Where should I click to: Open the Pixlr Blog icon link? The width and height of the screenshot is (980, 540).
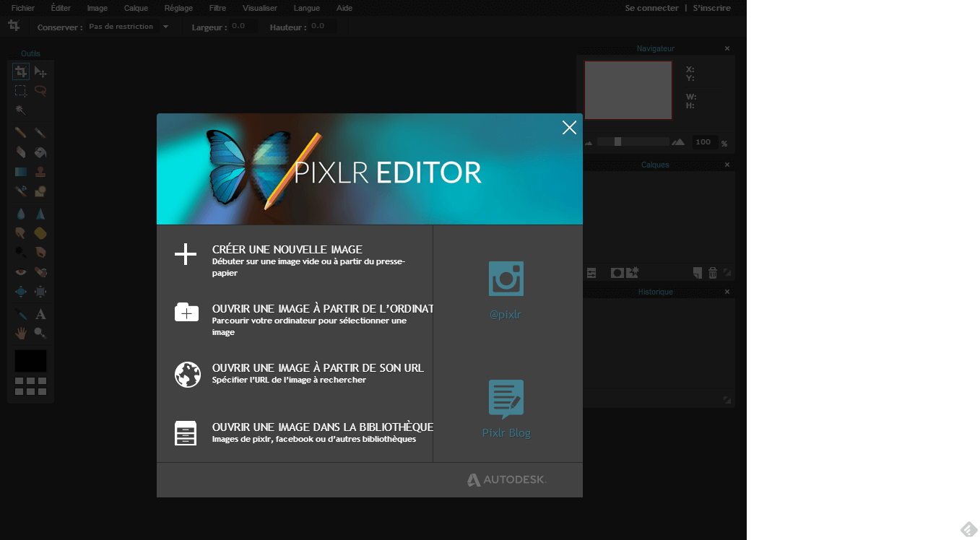(506, 399)
